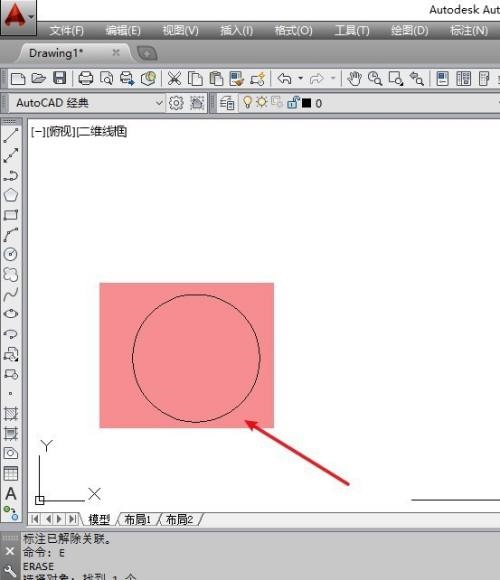Select the Point tool
500x580 pixels.
(x=10, y=394)
